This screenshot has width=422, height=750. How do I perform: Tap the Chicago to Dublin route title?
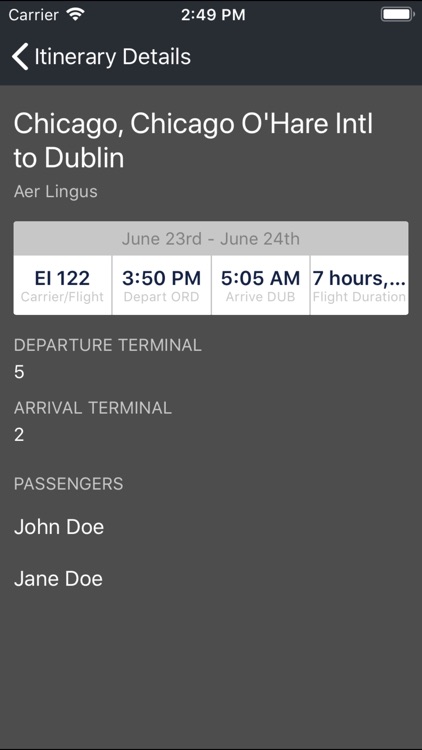pyautogui.click(x=193, y=141)
